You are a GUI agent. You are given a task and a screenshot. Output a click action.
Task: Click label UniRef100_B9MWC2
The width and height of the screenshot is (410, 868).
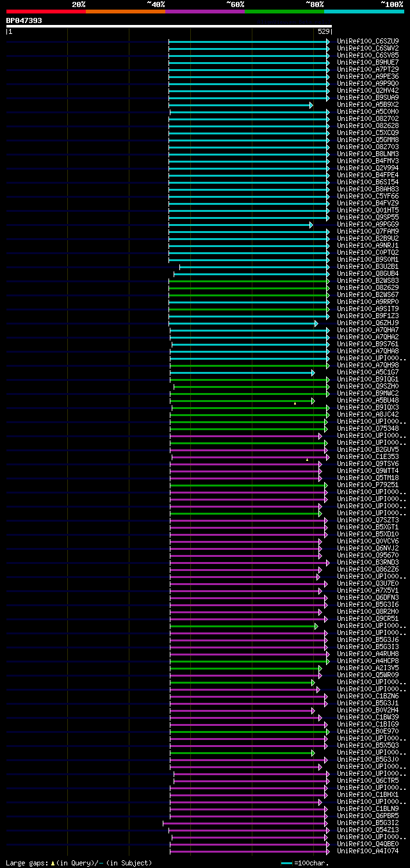[368, 393]
